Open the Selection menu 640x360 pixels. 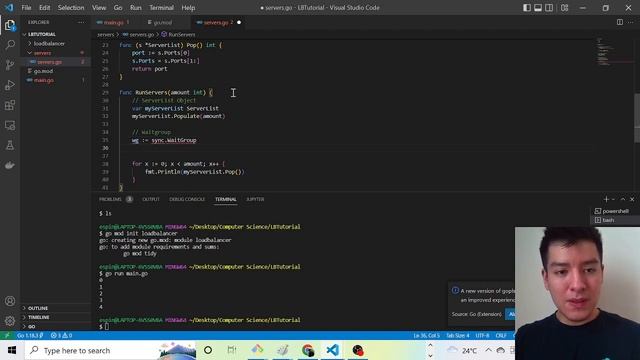[x=71, y=8]
